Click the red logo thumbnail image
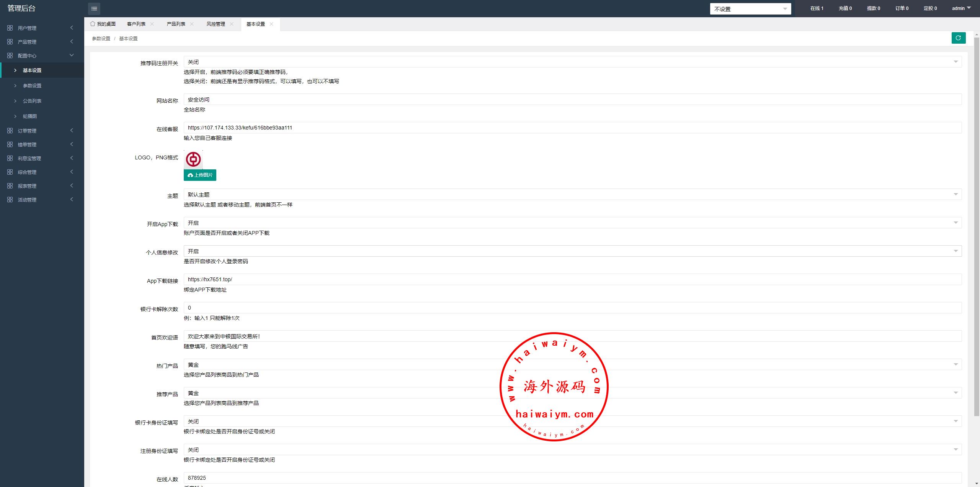The height and width of the screenshot is (487, 980). (x=193, y=159)
